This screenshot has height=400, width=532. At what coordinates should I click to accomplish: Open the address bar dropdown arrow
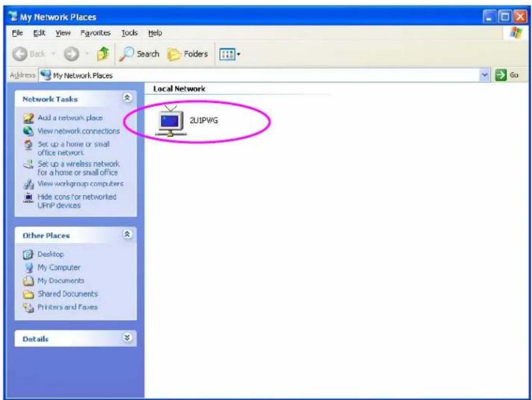[x=485, y=75]
